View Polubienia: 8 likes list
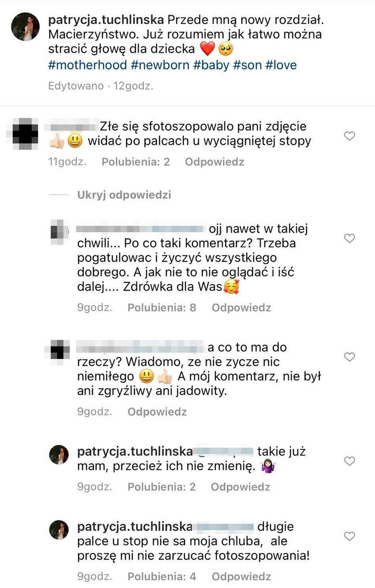 coord(162,307)
